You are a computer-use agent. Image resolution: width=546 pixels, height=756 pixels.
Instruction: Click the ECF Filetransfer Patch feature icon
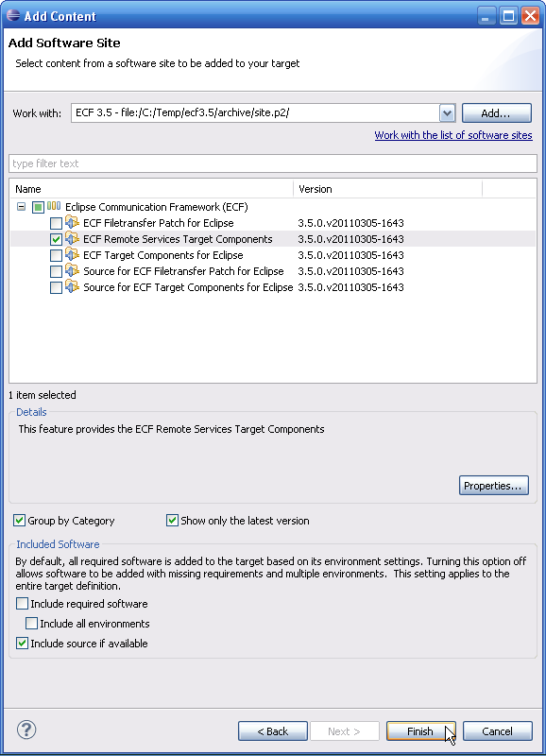point(72,222)
